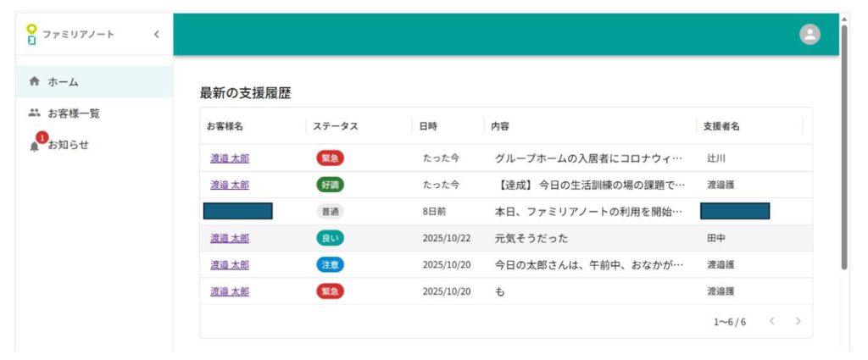Click the blue 注意 status badge
Viewport: 868px width, 360px height.
coord(330,265)
